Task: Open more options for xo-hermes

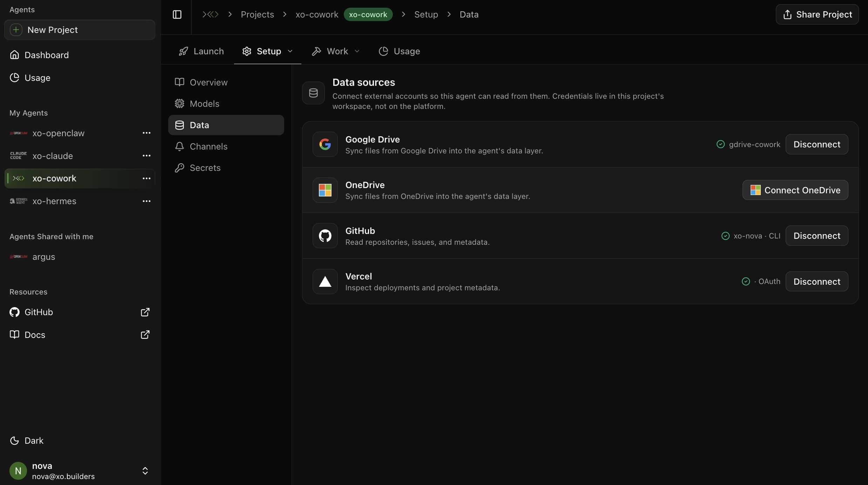Action: pyautogui.click(x=146, y=201)
